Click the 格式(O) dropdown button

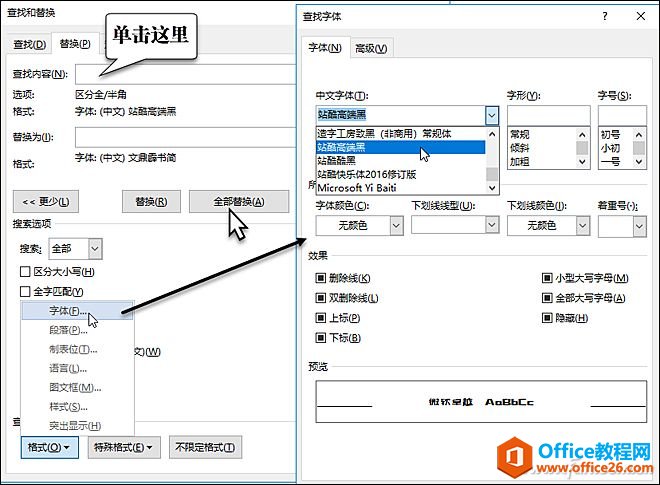tap(49, 447)
